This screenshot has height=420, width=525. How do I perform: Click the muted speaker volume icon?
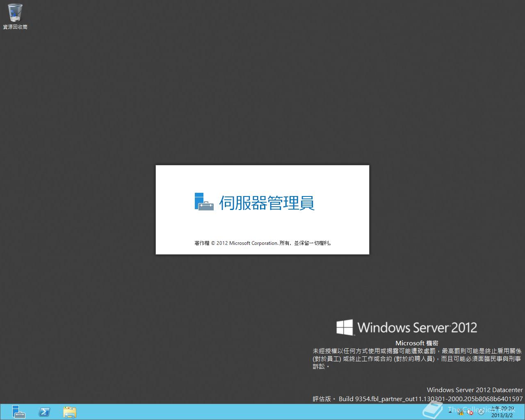470,412
